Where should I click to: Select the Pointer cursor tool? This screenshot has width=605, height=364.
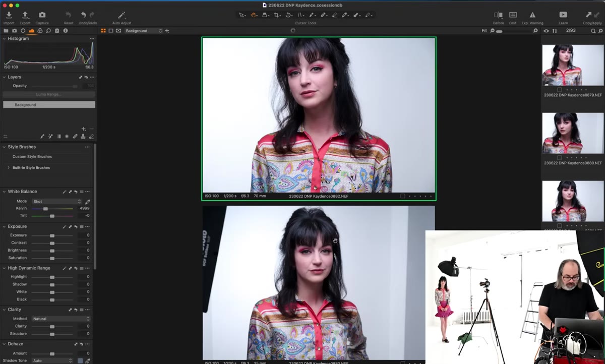point(243,15)
